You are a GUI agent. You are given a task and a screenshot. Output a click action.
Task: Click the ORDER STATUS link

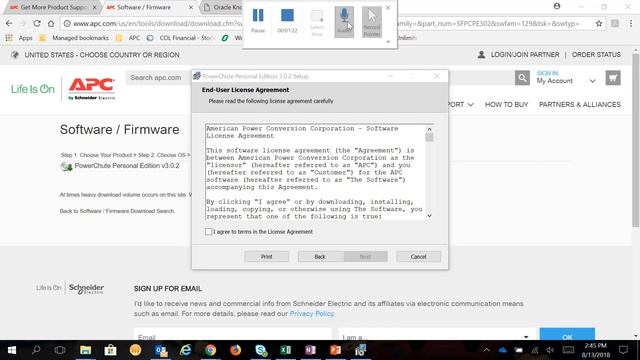point(596,54)
